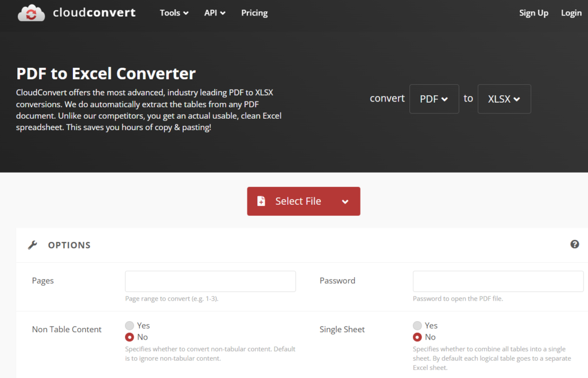Click the Password input field
Screen dimensions: 588x378
[x=497, y=281]
